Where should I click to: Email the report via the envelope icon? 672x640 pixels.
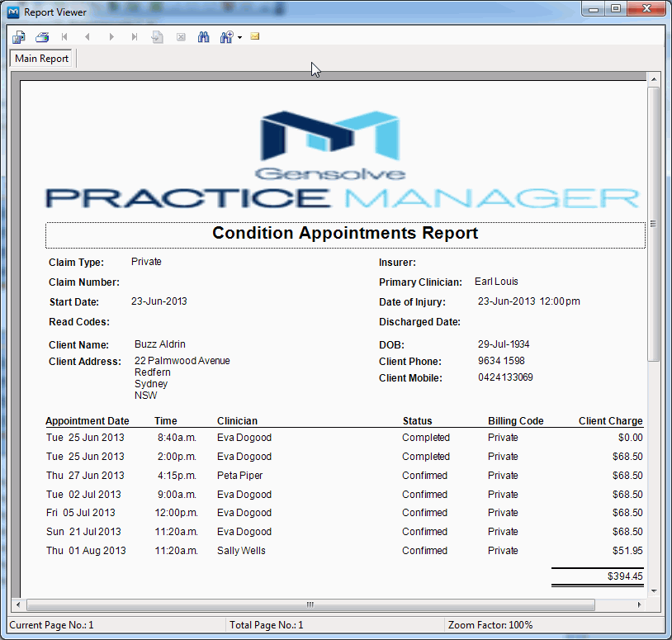[x=254, y=36]
